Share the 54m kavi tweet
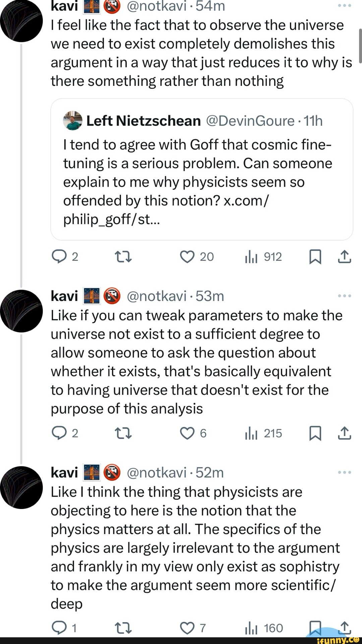 345,257
